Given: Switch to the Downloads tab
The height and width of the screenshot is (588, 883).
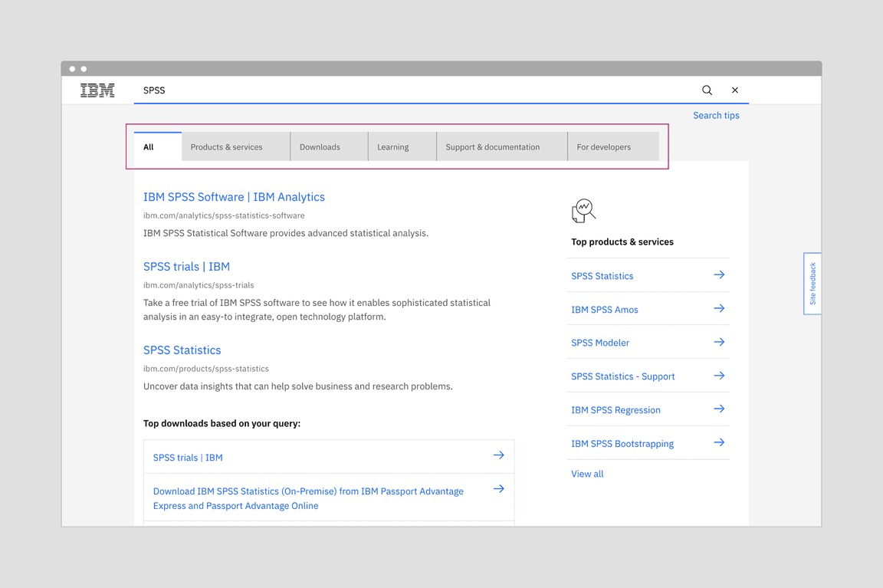Looking at the screenshot, I should pyautogui.click(x=319, y=146).
